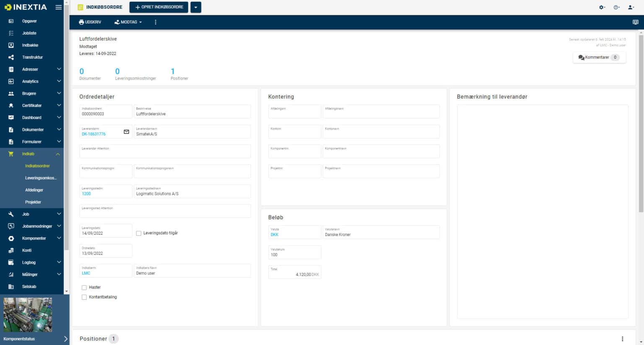Toggle Leveringsdato tilgår checkbox
The height and width of the screenshot is (345, 644).
[x=139, y=233]
